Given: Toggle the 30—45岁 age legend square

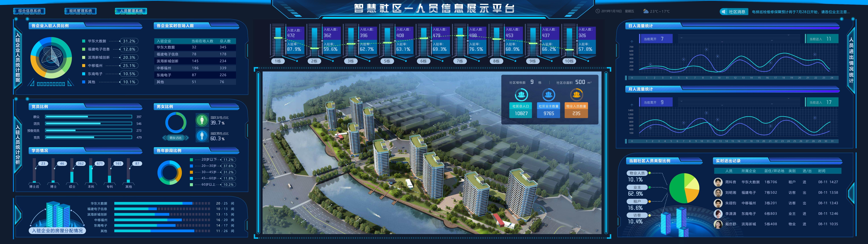Looking at the screenshot, I should pyautogui.click(x=191, y=172).
